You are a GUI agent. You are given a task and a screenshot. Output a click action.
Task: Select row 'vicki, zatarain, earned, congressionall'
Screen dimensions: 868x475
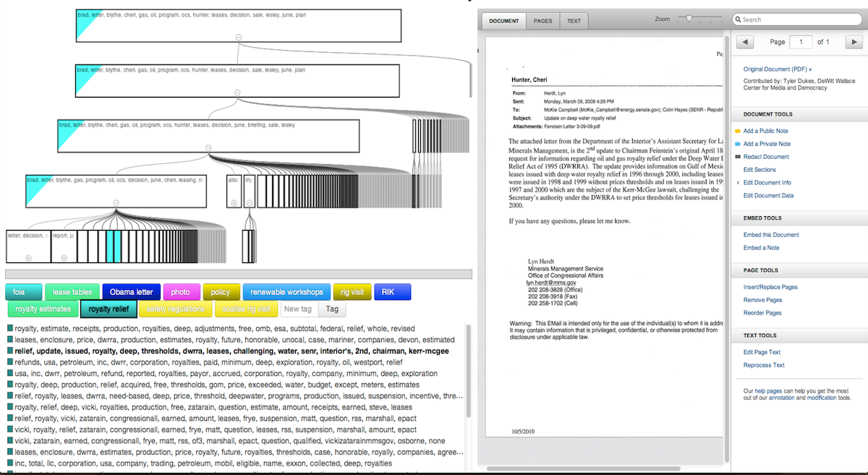[x=226, y=441]
